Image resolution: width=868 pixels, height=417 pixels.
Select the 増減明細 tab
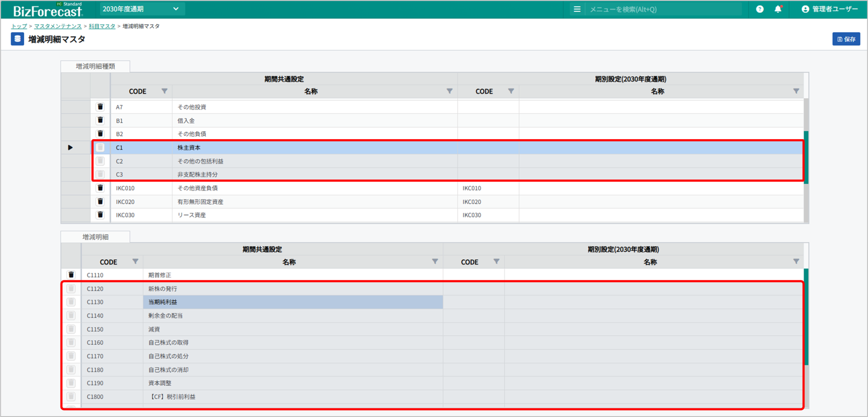pyautogui.click(x=95, y=237)
